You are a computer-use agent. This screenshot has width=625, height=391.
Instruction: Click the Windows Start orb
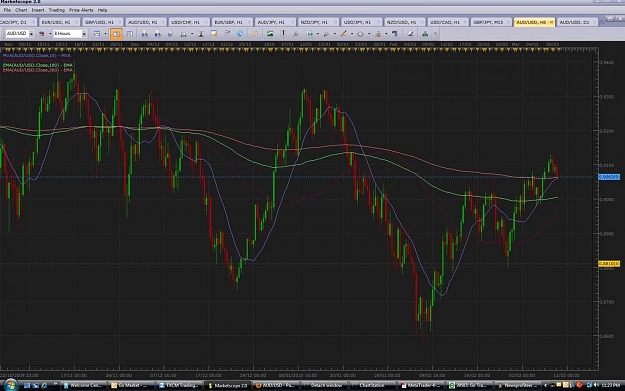pyautogui.click(x=10, y=385)
